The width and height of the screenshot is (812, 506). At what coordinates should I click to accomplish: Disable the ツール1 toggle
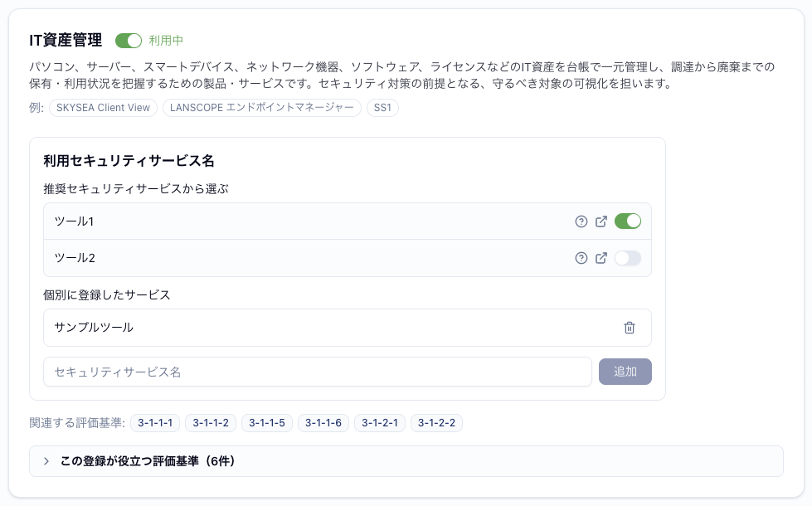628,221
